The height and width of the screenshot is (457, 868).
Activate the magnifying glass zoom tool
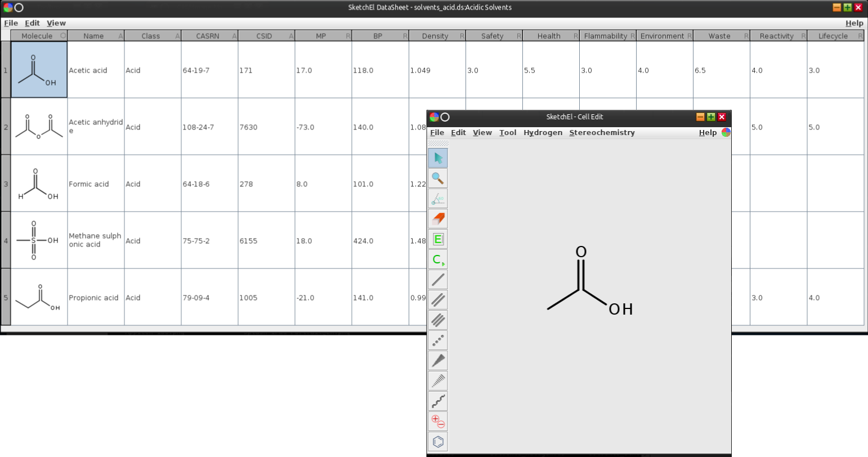pyautogui.click(x=438, y=178)
